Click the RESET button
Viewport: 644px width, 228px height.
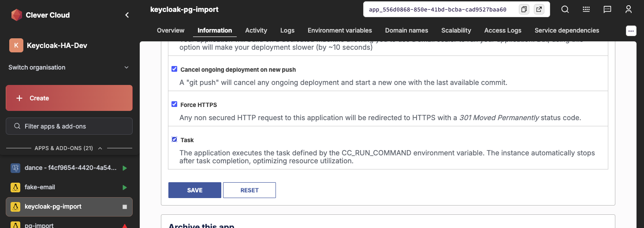click(249, 190)
